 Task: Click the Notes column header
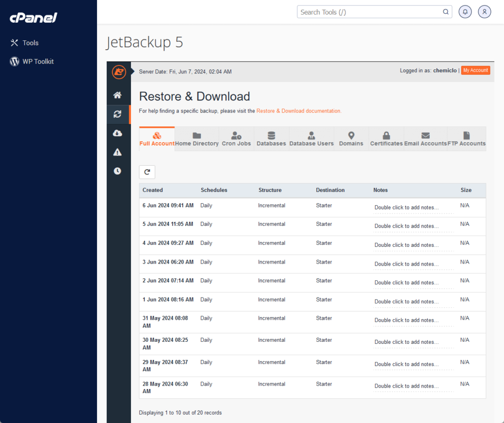coord(380,190)
